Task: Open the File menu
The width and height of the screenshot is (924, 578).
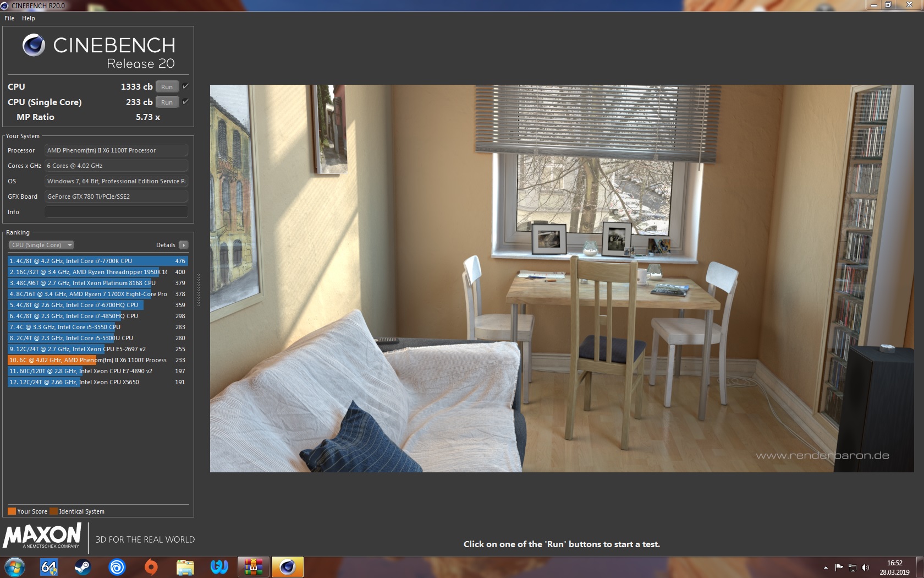Action: tap(9, 18)
